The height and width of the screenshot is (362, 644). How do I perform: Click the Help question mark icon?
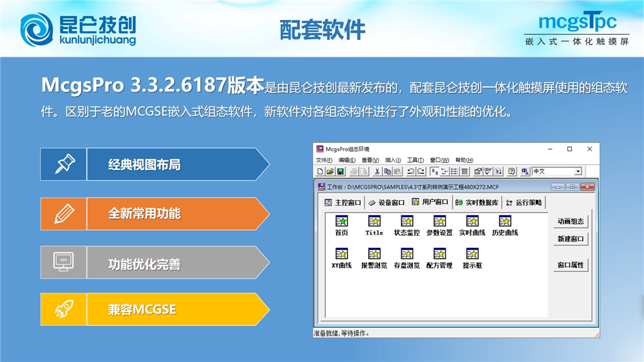(x=511, y=171)
